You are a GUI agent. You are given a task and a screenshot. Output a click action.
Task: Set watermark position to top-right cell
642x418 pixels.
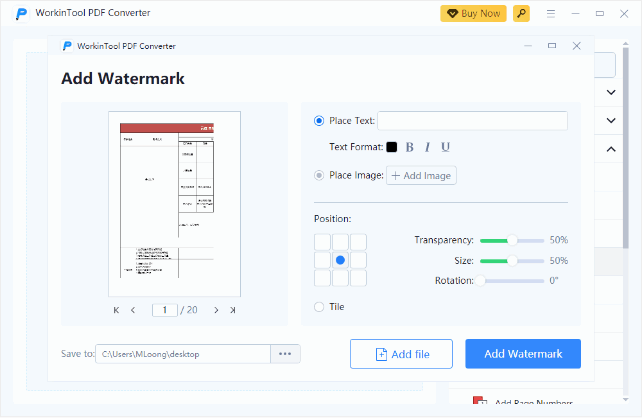[x=358, y=242]
